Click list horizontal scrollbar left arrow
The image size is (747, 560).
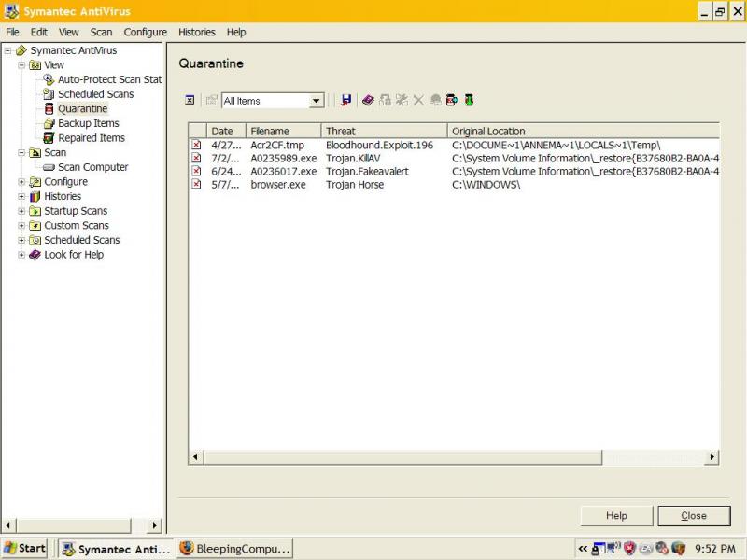195,457
